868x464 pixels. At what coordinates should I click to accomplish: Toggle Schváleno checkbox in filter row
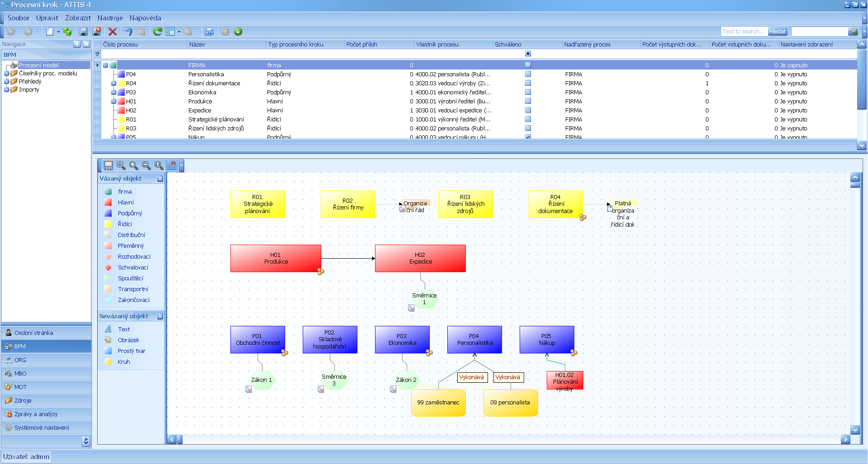(528, 54)
